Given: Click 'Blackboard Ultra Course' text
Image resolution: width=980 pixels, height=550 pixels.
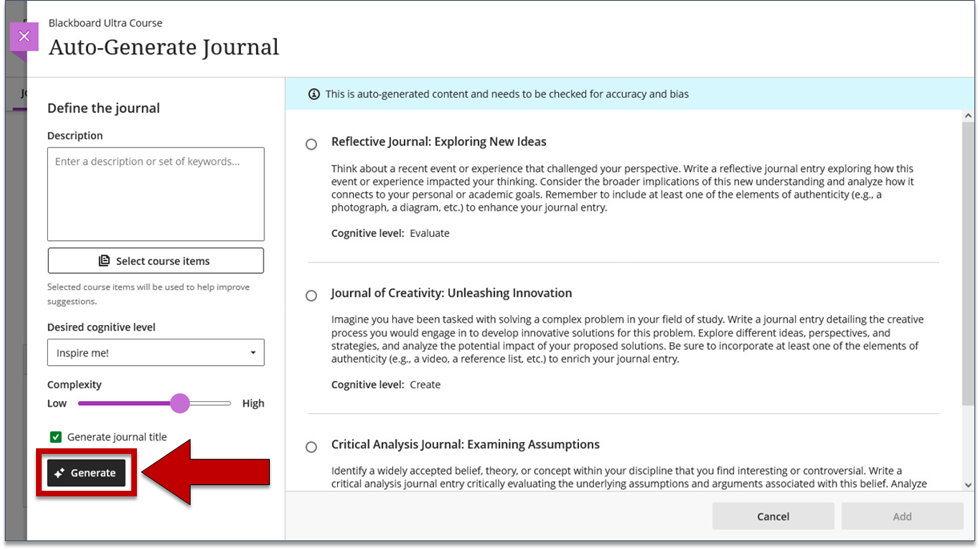Looking at the screenshot, I should tap(106, 23).
